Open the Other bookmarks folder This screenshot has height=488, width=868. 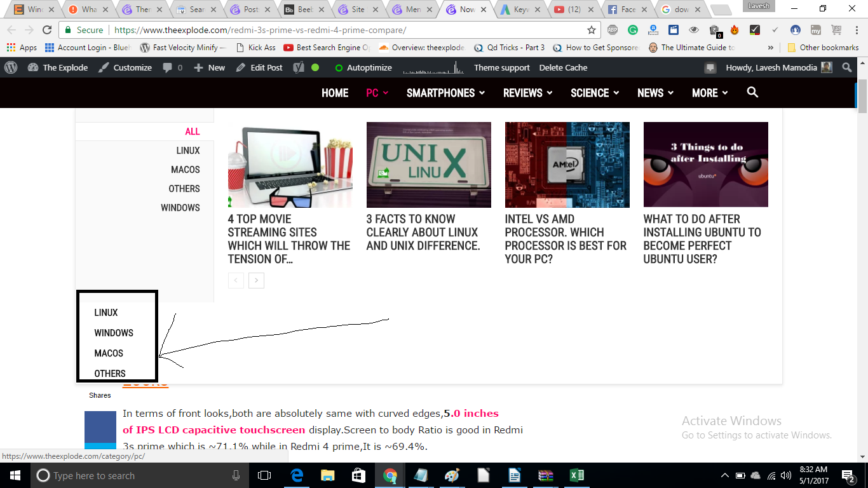tap(823, 48)
